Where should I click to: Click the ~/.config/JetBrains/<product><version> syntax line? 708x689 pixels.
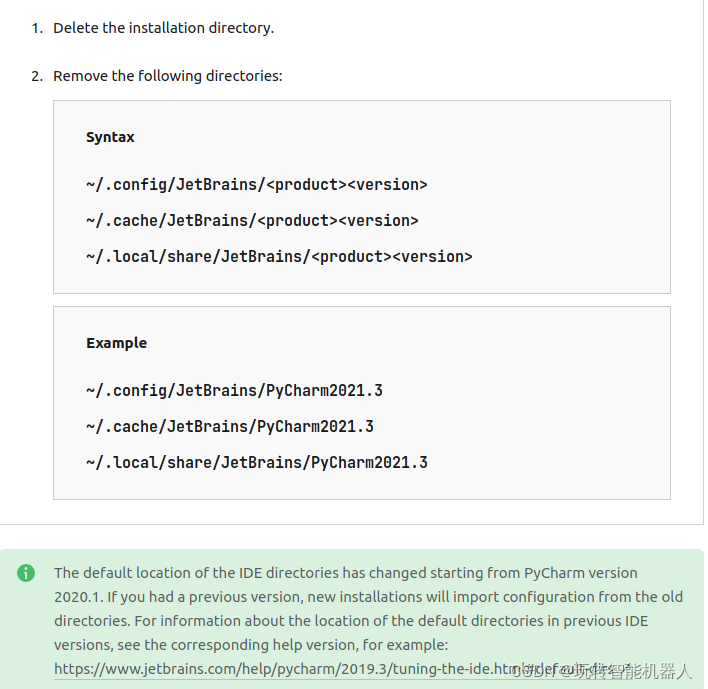tap(256, 185)
